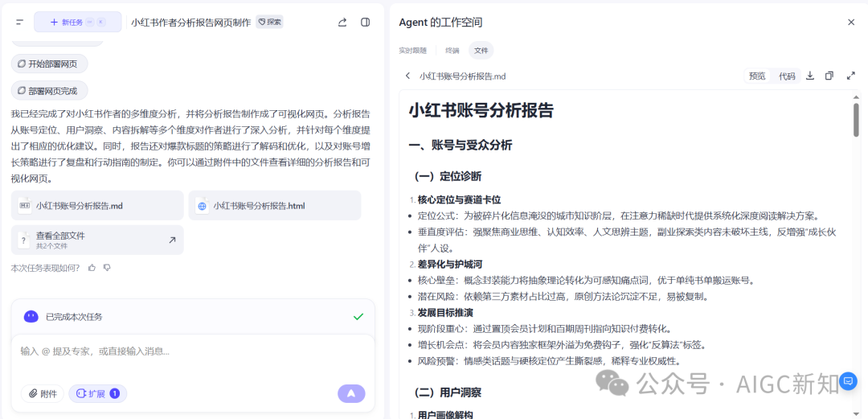Viewport: 868px width, 419px height.
Task: Click the scrollbar up arrow
Action: 857,97
